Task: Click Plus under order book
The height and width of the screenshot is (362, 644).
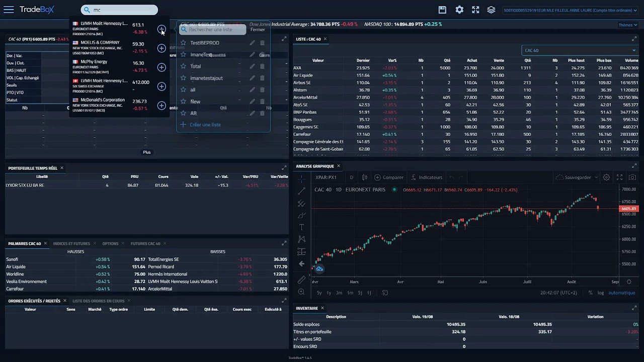Action: [x=146, y=152]
